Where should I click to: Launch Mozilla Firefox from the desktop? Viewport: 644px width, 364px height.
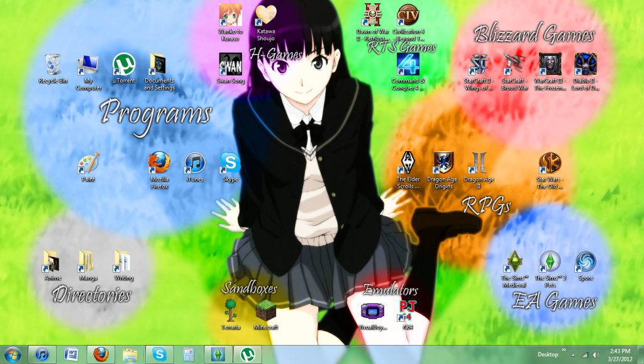(159, 164)
